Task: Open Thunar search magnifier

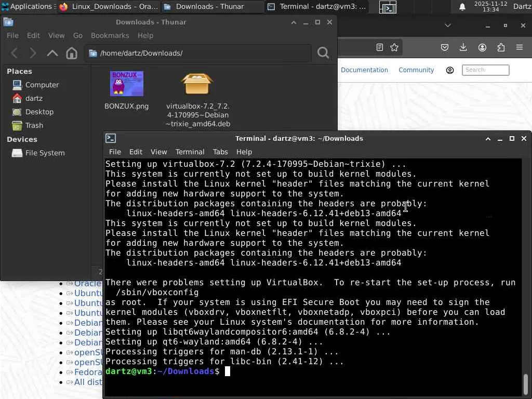Action: tap(323, 52)
